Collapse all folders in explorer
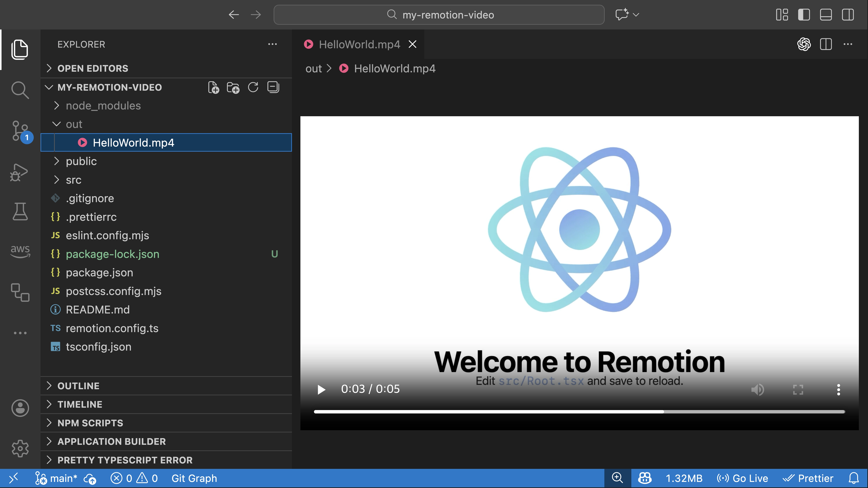 tap(273, 87)
